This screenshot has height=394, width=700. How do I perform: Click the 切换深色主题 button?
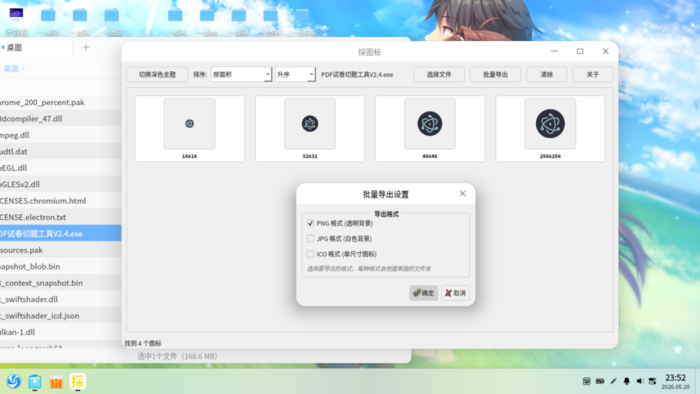tap(157, 75)
